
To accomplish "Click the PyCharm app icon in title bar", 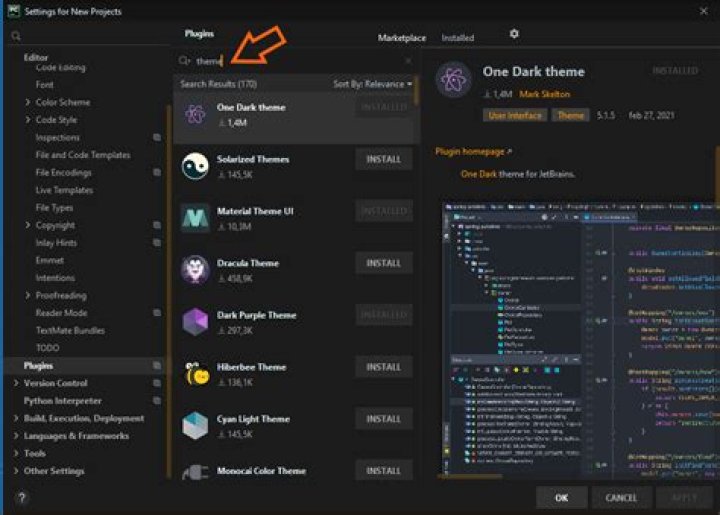I will tap(13, 11).
